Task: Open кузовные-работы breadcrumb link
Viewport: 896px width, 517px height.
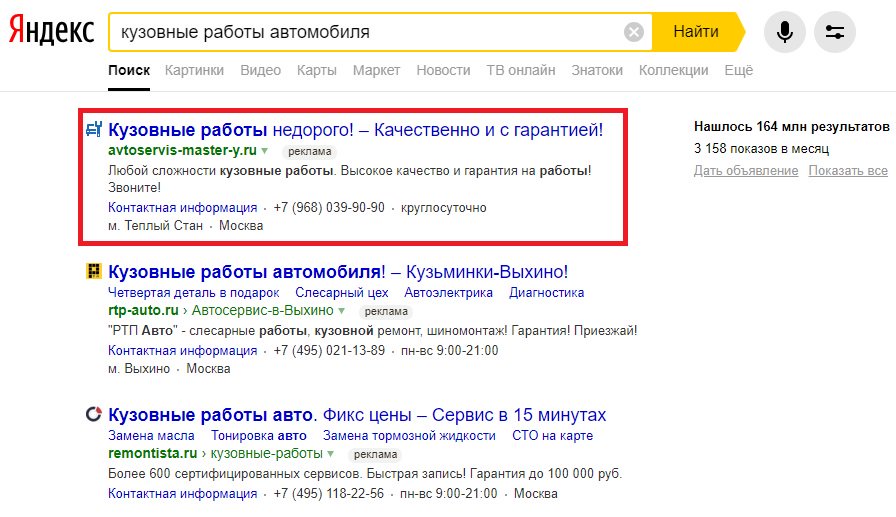Action: 267,453
